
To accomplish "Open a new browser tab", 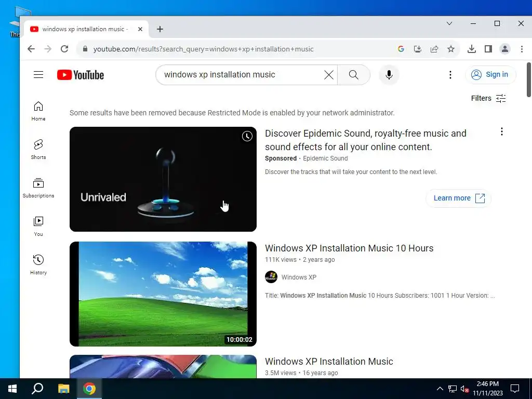I will (160, 29).
